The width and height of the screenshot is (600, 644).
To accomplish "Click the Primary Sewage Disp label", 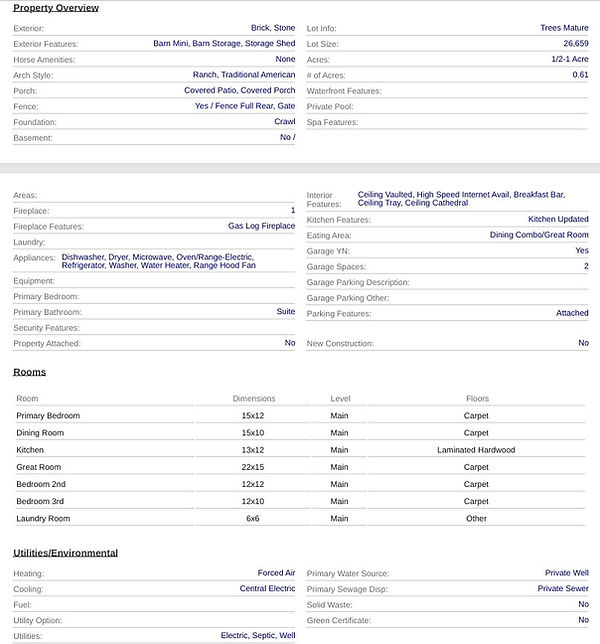I will (x=347, y=589).
